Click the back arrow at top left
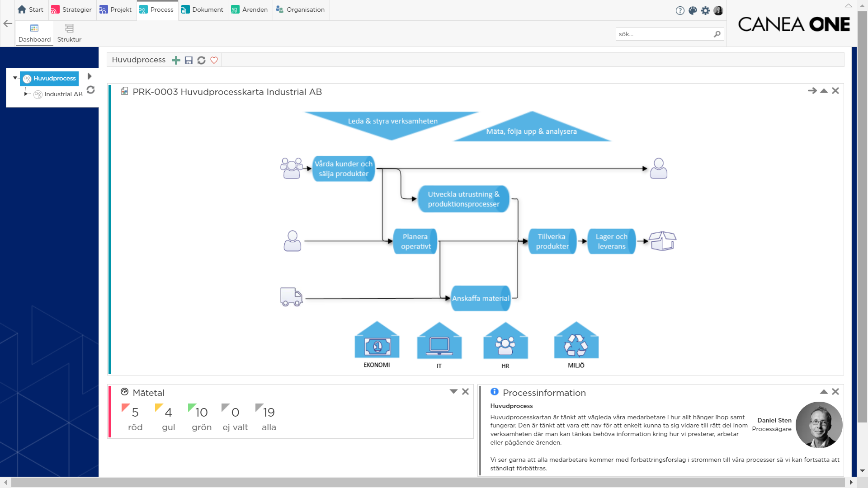Screen dimensions: 868x488 tap(8, 23)
